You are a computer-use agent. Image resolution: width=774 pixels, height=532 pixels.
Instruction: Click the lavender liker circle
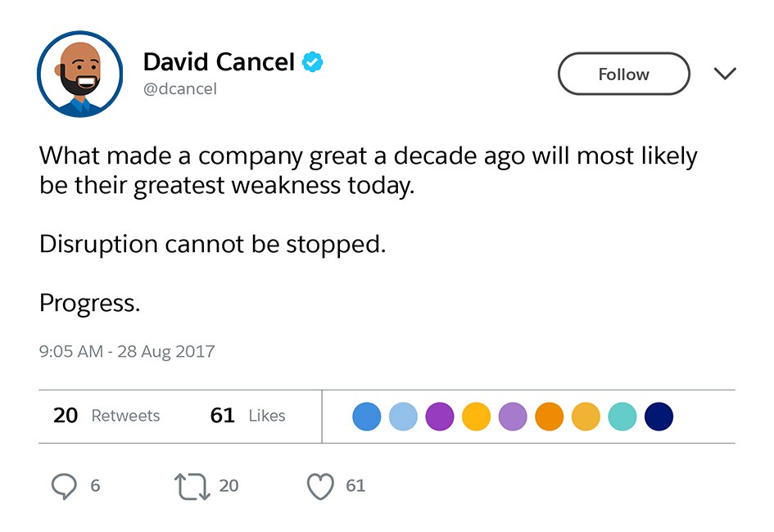[513, 417]
